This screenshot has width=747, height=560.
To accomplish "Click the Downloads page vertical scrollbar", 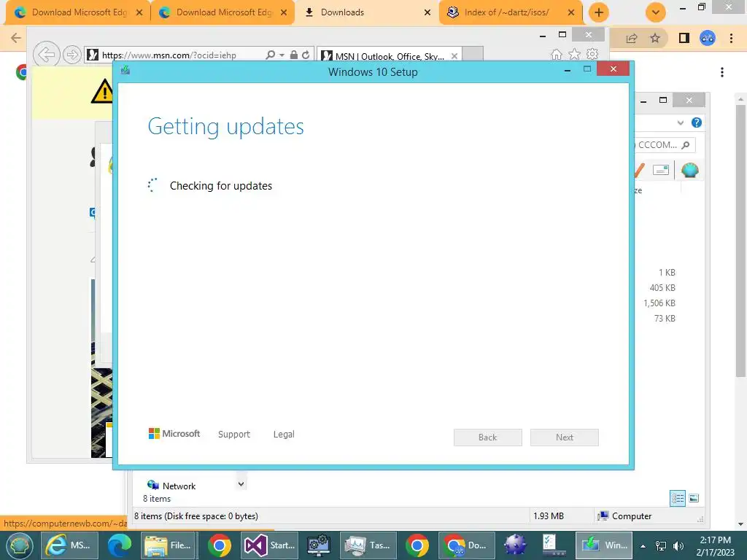I will click(x=740, y=241).
